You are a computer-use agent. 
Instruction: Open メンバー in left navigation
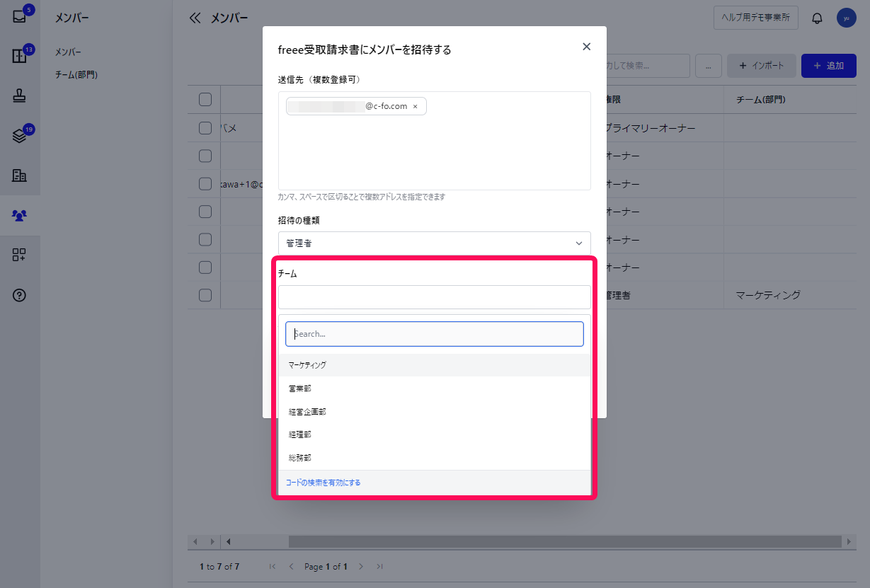pyautogui.click(x=68, y=52)
